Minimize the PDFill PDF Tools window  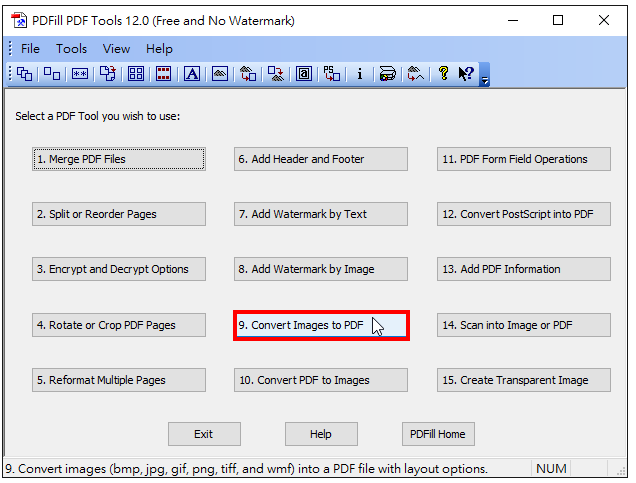(x=513, y=20)
